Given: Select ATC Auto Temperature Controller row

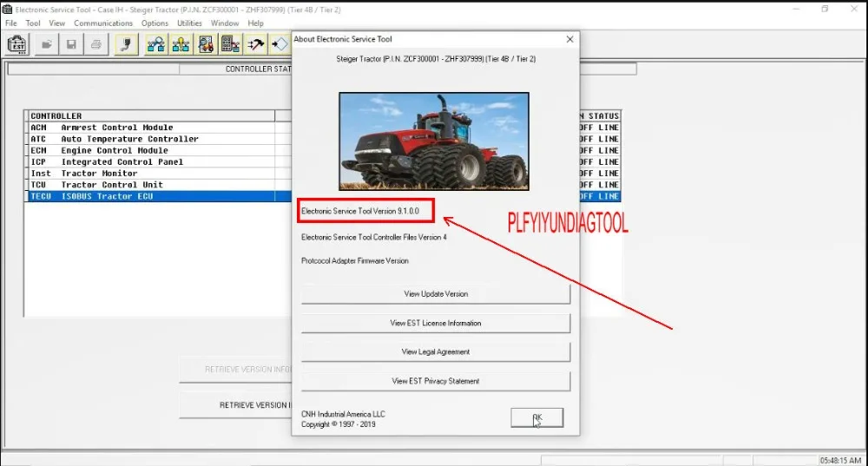Looking at the screenshot, I should [158, 139].
